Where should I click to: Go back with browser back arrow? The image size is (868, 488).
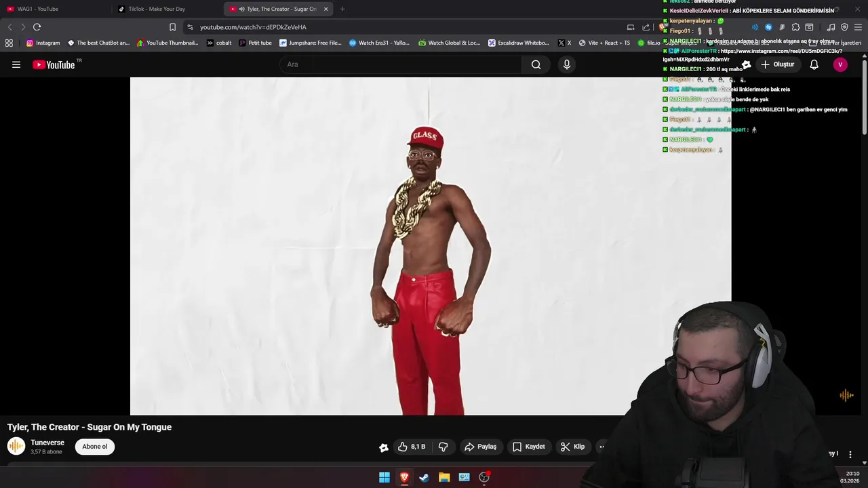point(9,27)
